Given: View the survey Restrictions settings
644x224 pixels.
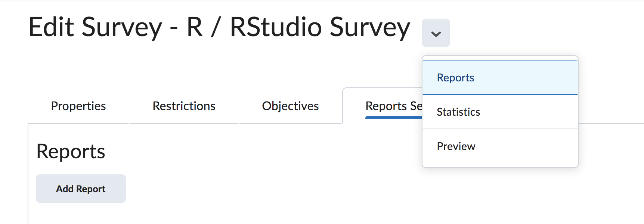Looking at the screenshot, I should pyautogui.click(x=184, y=106).
